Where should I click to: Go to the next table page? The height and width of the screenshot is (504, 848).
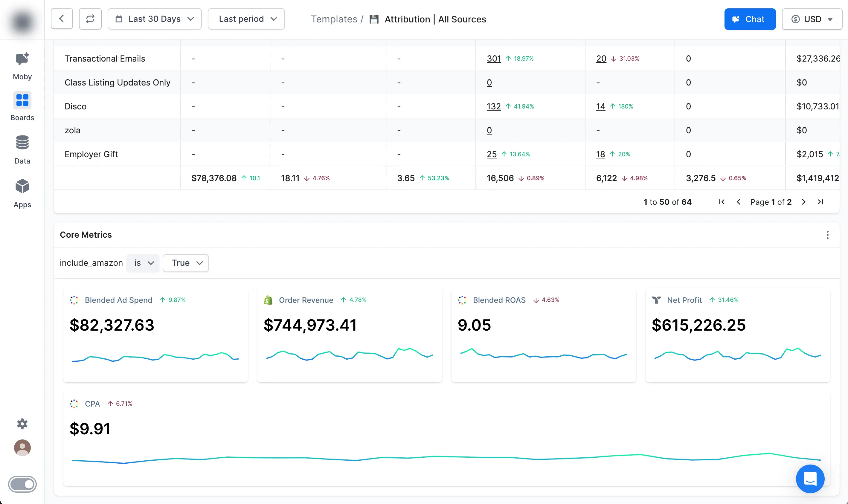point(803,202)
